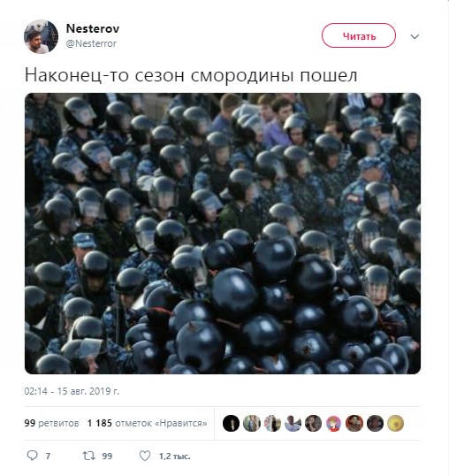The width and height of the screenshot is (449, 476).
Task: Open Nesterov's profile avatar
Action: click(x=41, y=37)
